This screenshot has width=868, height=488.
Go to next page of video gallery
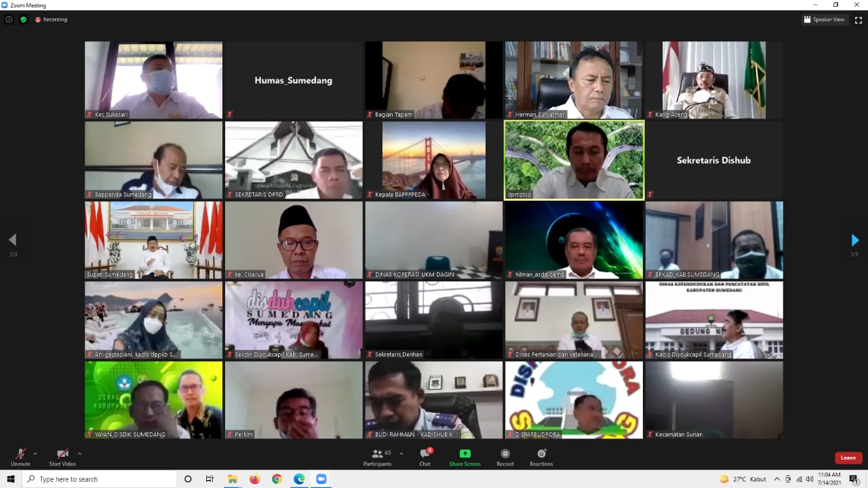click(x=854, y=240)
